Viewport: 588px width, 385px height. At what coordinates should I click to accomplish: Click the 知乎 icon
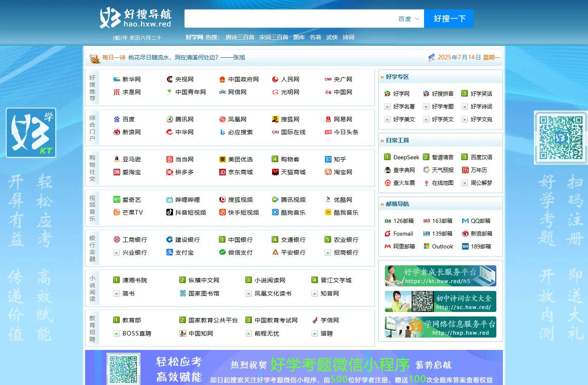328,159
